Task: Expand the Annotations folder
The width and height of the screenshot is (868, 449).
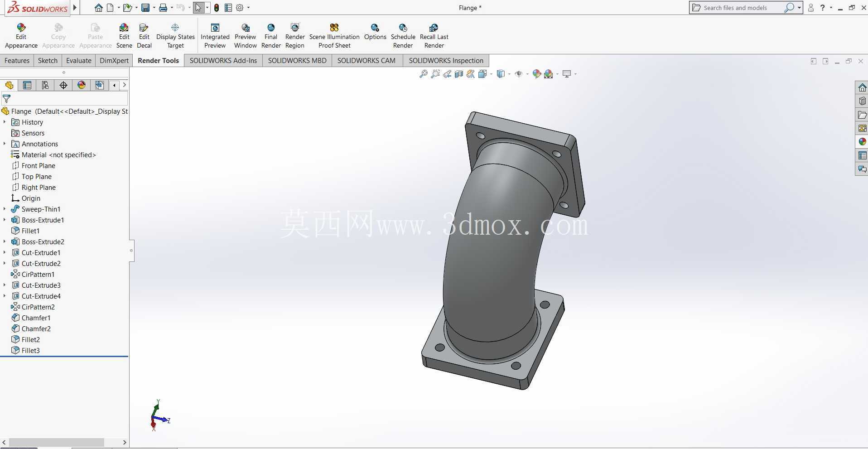Action: (5, 144)
